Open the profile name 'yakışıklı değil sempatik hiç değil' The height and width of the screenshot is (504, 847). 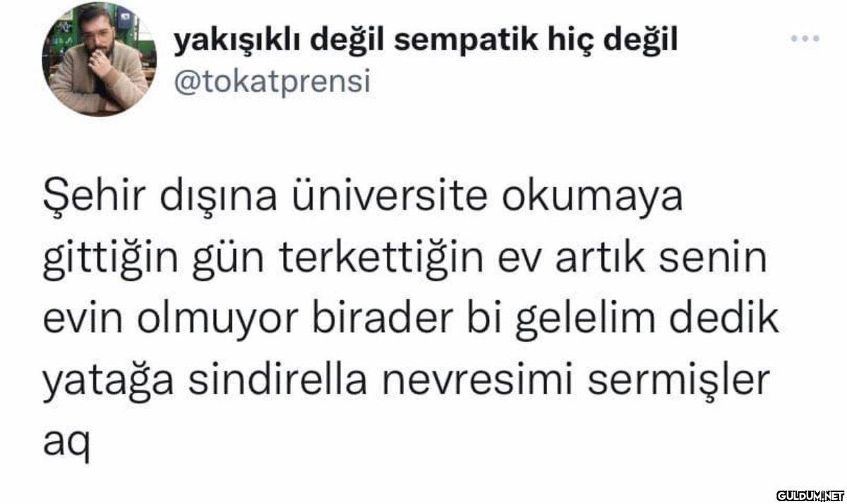tap(425, 41)
